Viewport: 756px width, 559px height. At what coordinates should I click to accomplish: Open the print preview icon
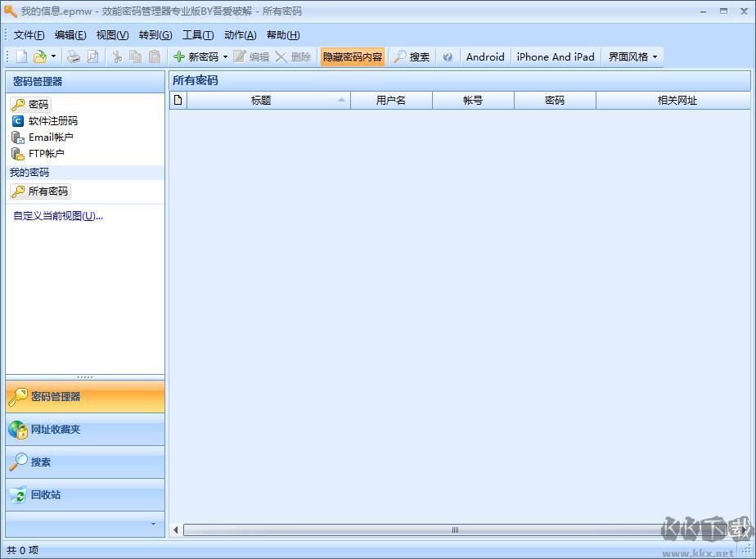point(92,56)
